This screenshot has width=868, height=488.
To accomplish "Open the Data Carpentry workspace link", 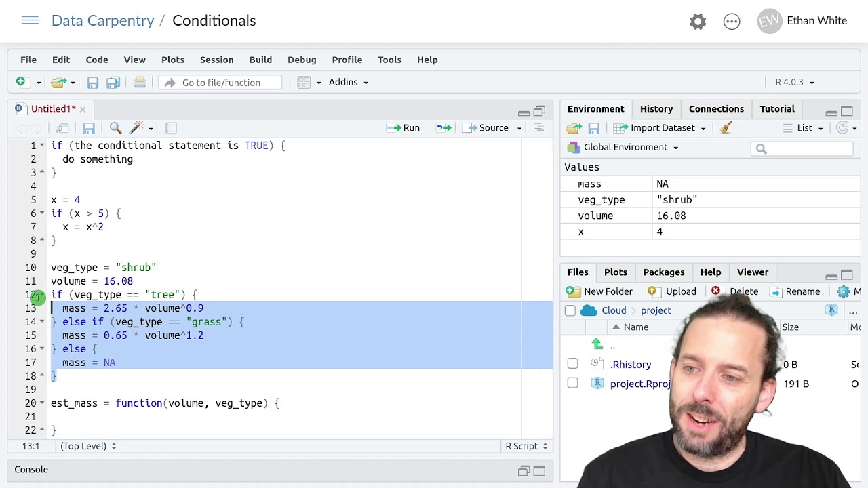I will click(103, 21).
